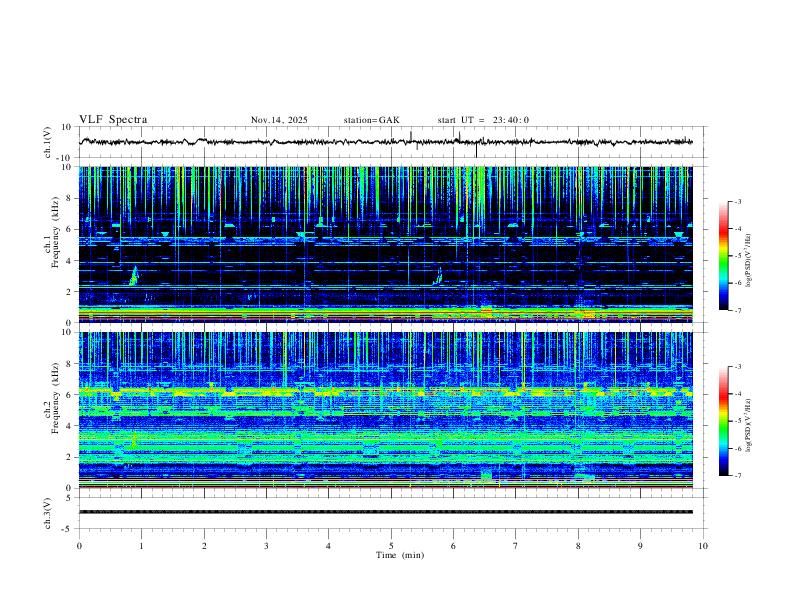Screen dimensions: 792x612
Task: Click the "-7" tick on ch.1 color bar
Action: pos(737,310)
